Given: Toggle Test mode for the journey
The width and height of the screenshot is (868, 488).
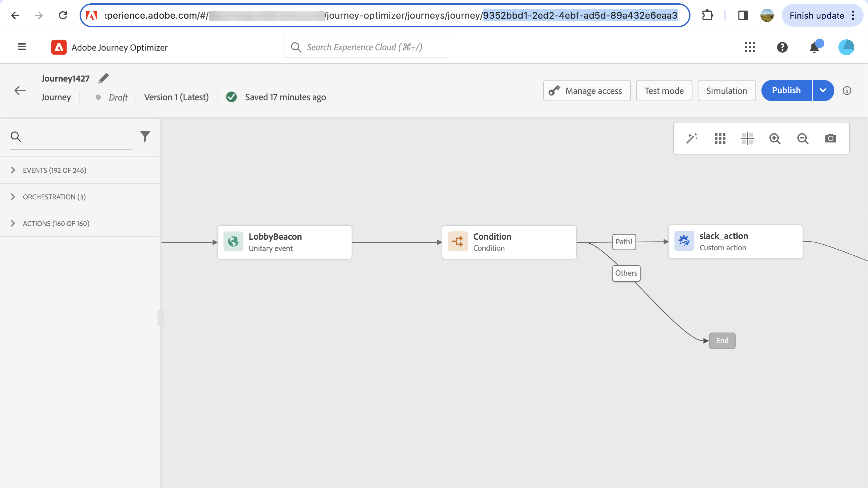Looking at the screenshot, I should point(664,91).
